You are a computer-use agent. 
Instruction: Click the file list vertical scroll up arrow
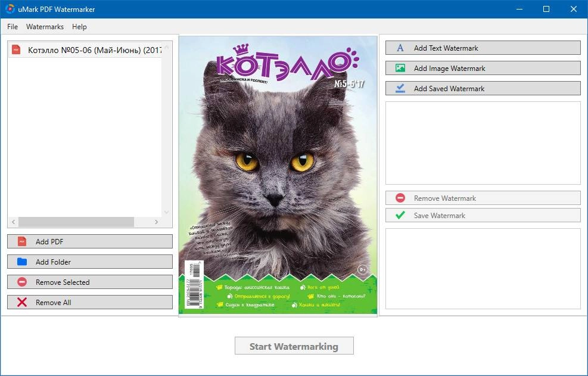(166, 47)
